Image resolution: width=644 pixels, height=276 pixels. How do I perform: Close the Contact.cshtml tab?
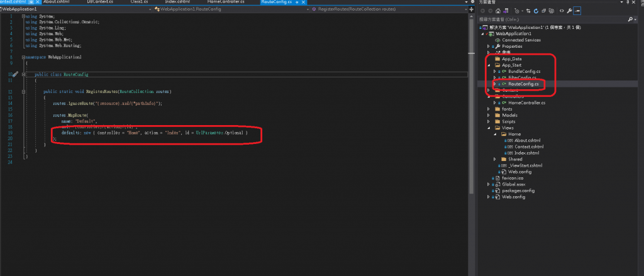pyautogui.click(x=38, y=2)
